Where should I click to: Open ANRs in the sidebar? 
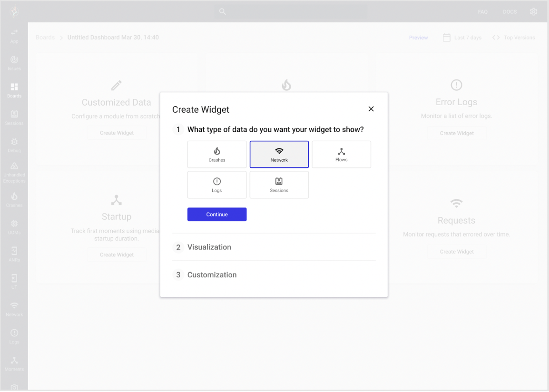(x=14, y=255)
